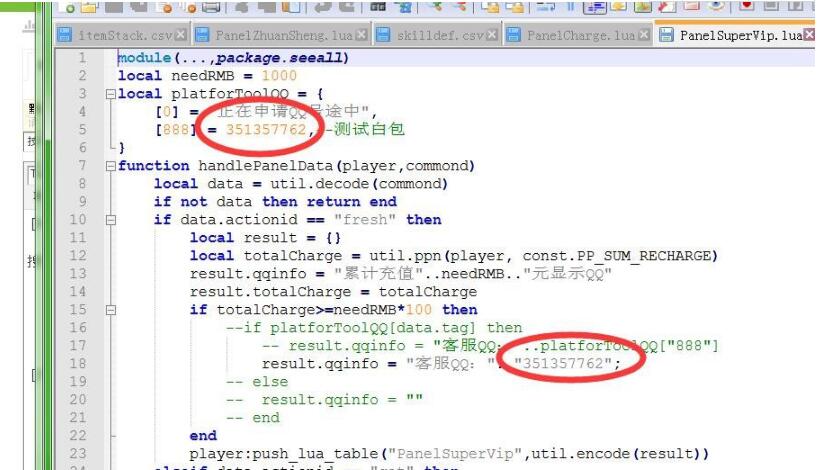Collapse the data.actionid if-block fold on line 10
This screenshot has width=822, height=470.
111,220
